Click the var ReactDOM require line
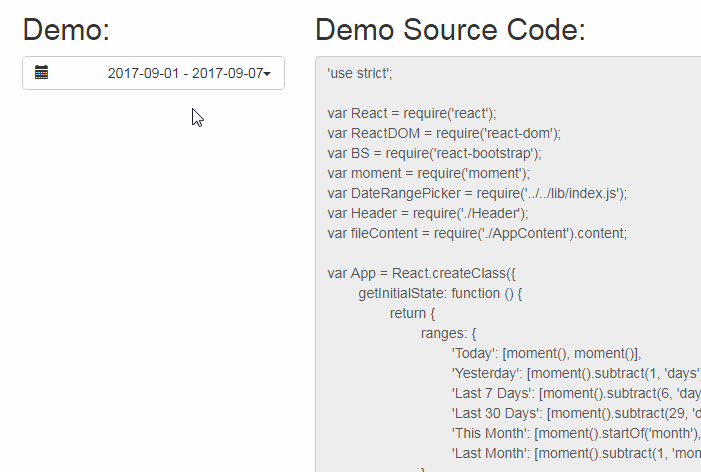The width and height of the screenshot is (701, 472). click(444, 133)
